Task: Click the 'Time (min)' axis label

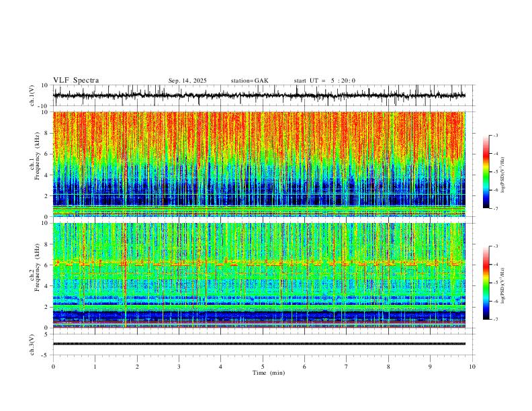Action: click(269, 373)
